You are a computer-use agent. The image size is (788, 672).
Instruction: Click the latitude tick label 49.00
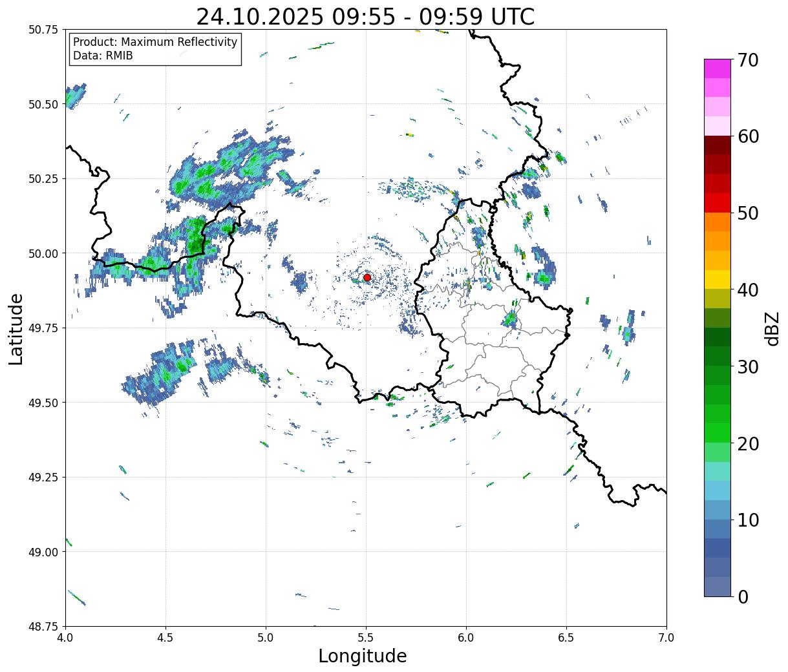tap(43, 552)
